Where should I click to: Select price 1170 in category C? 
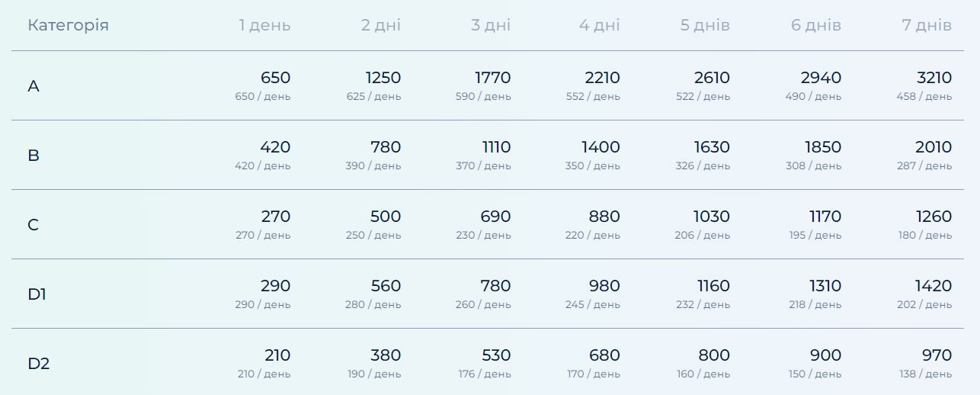coord(825,217)
